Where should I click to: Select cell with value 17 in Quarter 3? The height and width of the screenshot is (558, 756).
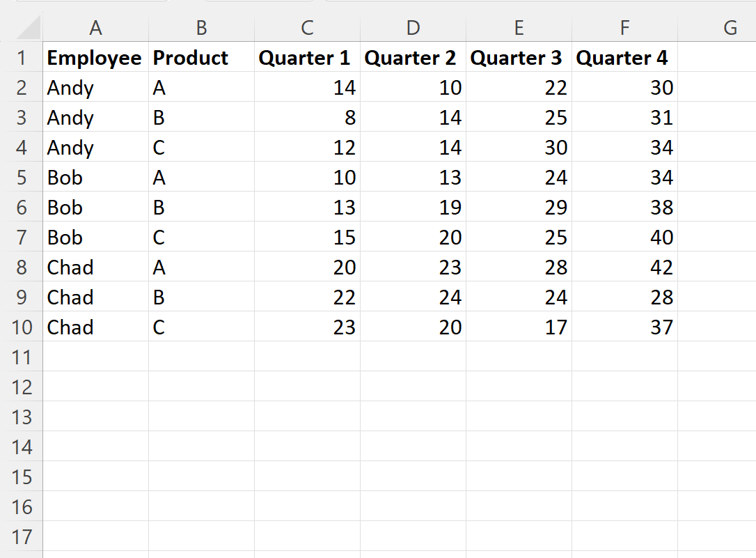coord(519,327)
